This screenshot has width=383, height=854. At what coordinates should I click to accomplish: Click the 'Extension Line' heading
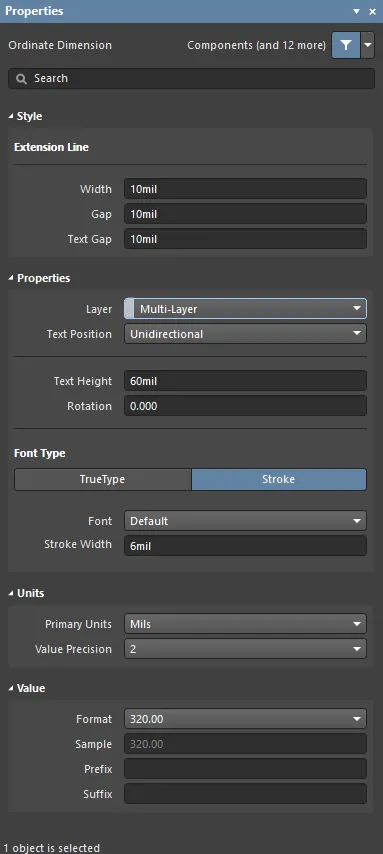tap(51, 147)
